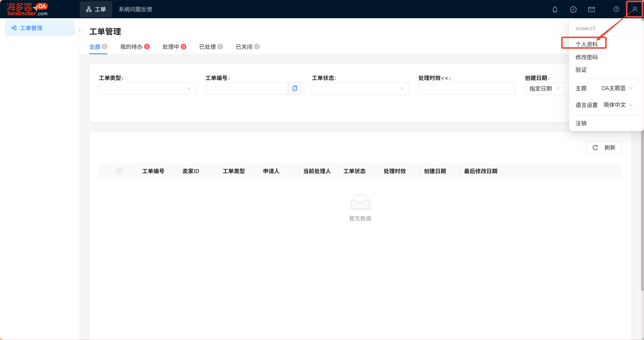Choose 注销 to log out
644x340 pixels.
[581, 123]
